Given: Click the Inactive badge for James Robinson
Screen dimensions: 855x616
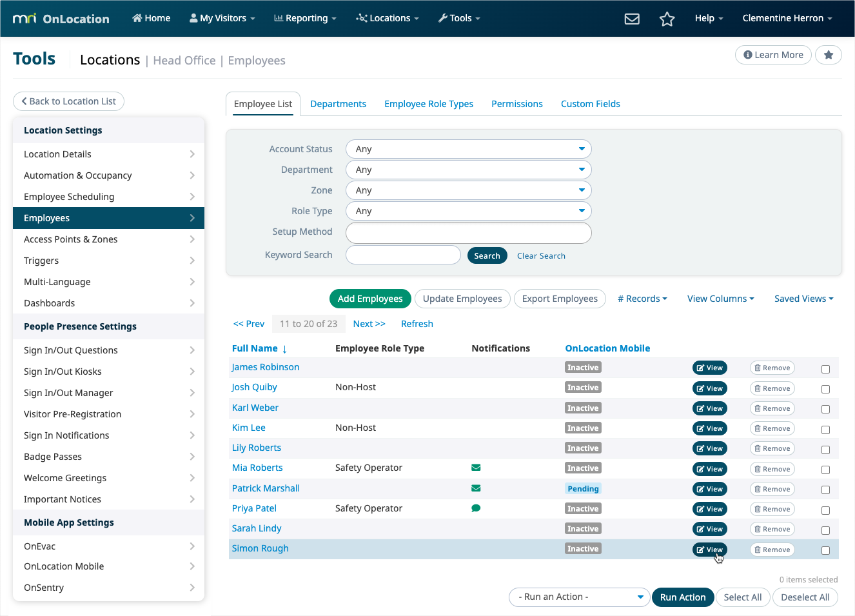Looking at the screenshot, I should pos(583,368).
